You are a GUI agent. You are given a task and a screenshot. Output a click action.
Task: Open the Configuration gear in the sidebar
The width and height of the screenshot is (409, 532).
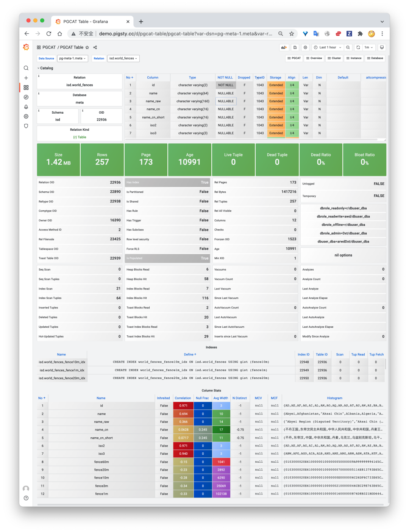(26, 116)
